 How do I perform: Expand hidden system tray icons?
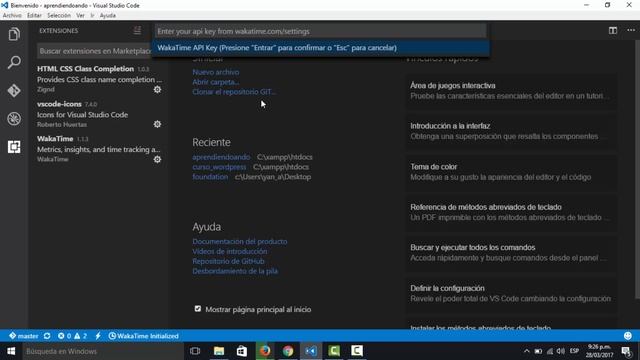pyautogui.click(x=527, y=351)
